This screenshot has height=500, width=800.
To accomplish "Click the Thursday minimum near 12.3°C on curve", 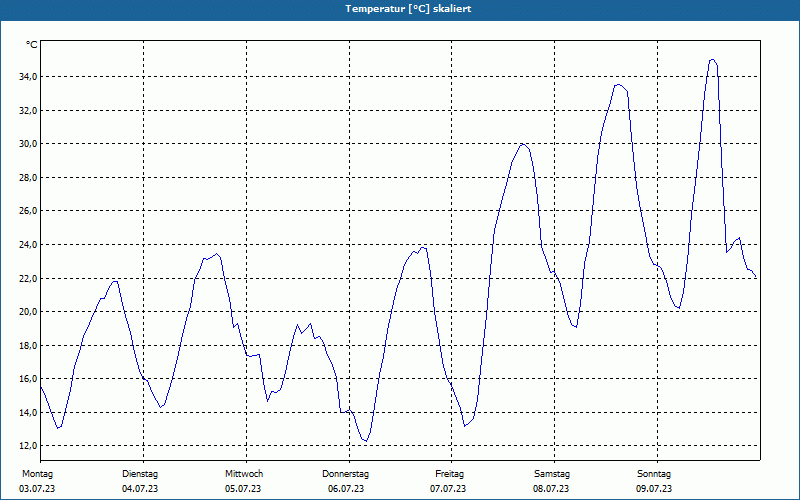I will (x=365, y=441).
